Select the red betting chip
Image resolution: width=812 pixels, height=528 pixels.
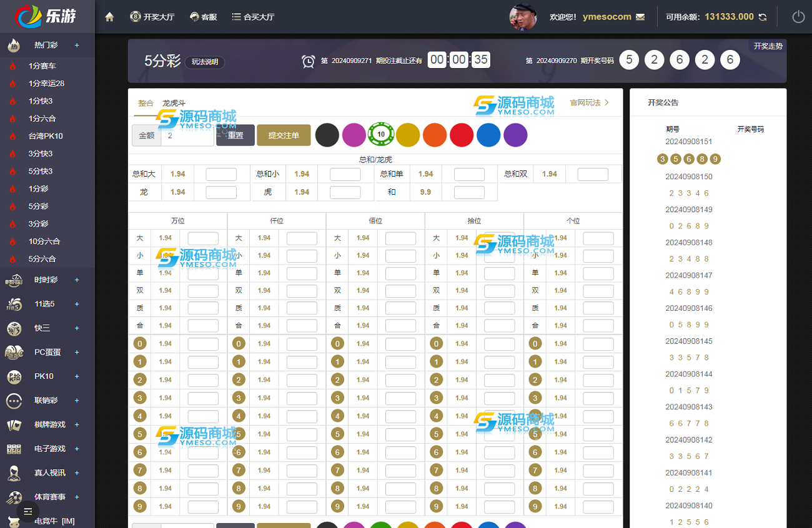pyautogui.click(x=462, y=135)
